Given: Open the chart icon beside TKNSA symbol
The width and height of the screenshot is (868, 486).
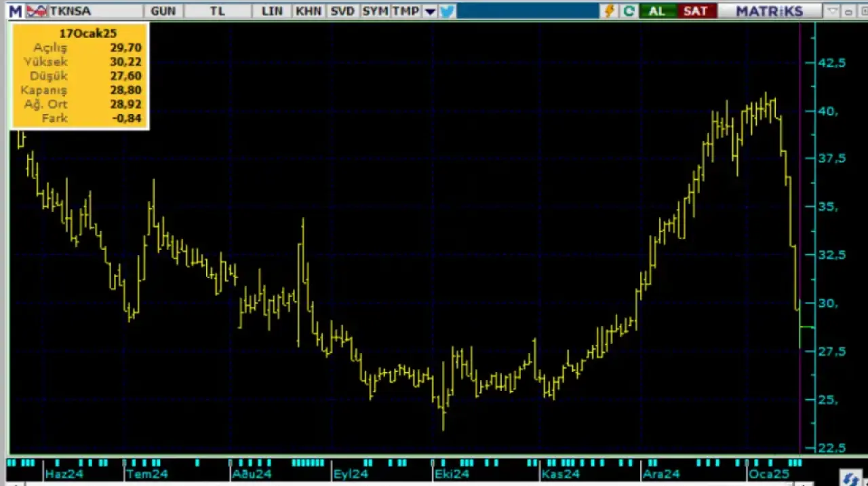Looking at the screenshot, I should [37, 11].
